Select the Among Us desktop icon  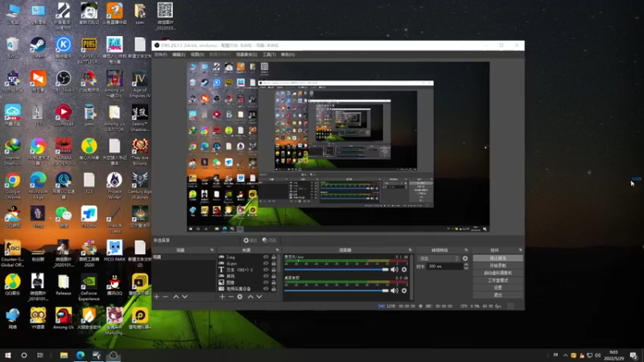(x=64, y=319)
